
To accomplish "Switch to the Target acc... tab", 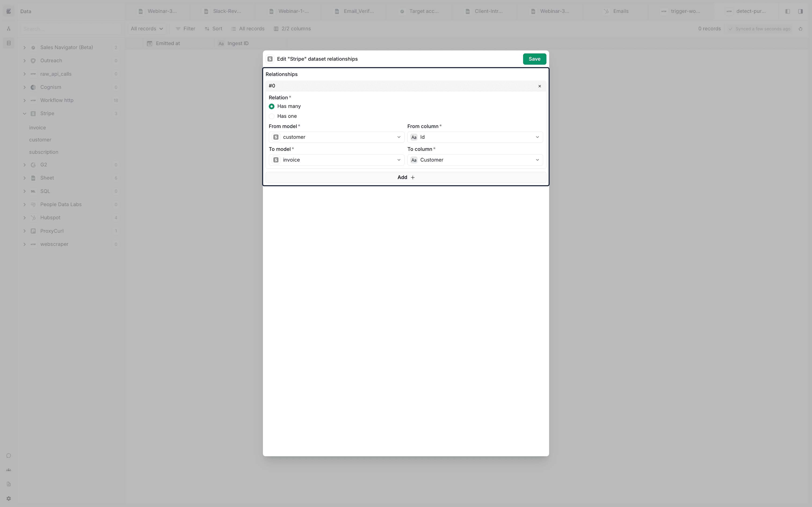I will (419, 11).
